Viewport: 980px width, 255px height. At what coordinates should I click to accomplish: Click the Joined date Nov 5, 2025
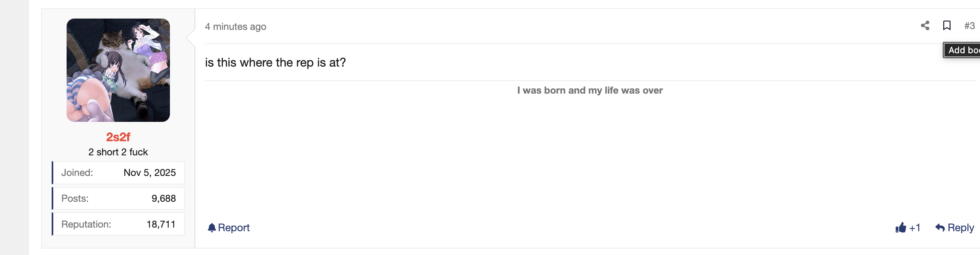(150, 173)
